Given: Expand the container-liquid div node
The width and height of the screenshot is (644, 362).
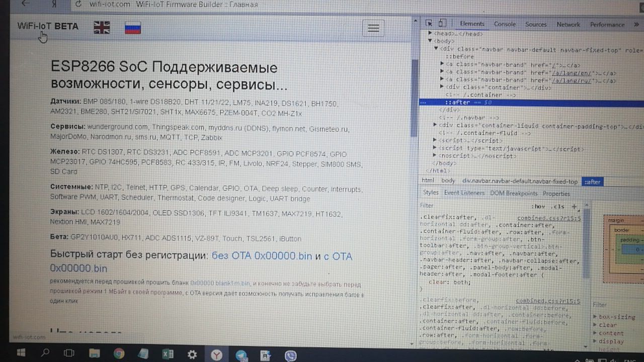Looking at the screenshot, I should 435,125.
